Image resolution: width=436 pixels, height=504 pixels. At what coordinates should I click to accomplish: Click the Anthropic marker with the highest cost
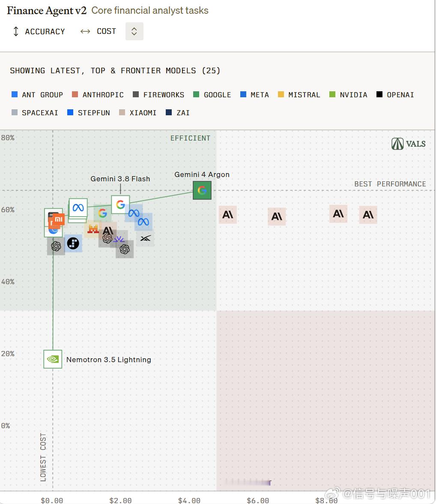coord(368,214)
